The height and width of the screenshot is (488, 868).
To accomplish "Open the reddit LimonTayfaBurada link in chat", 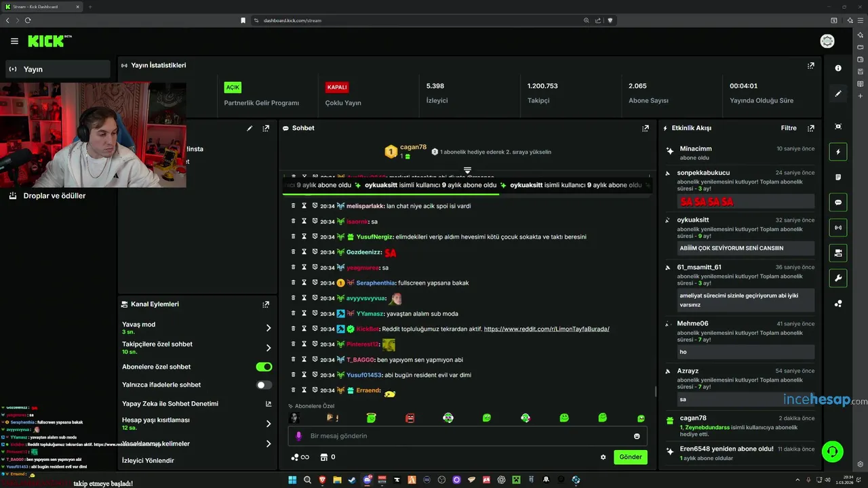I will tap(547, 329).
